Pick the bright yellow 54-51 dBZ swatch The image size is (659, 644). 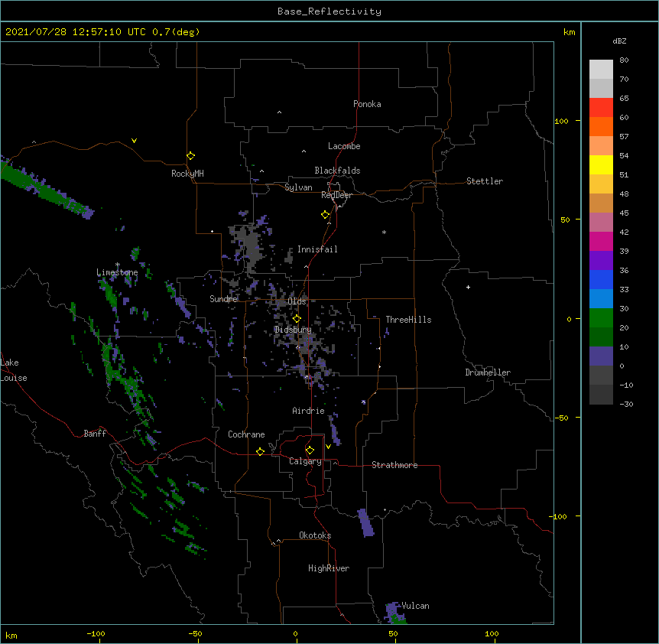(601, 164)
